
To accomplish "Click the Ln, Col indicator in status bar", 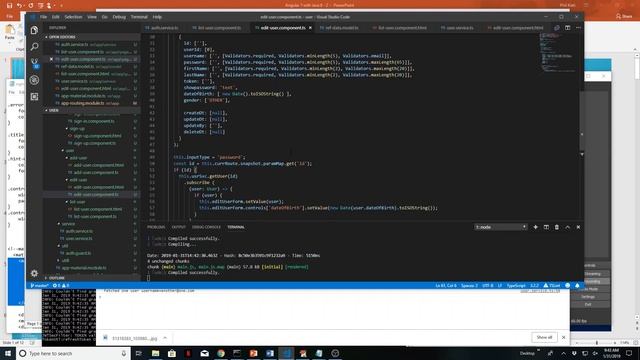I will [x=446, y=285].
